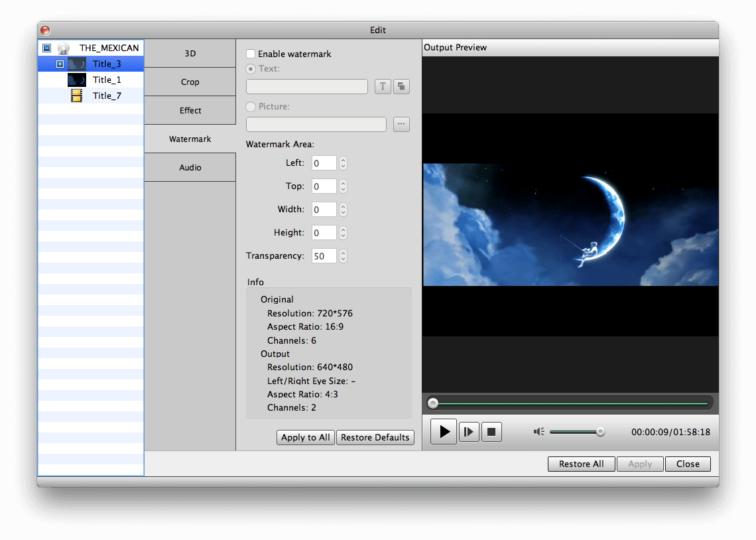Screen dimensions: 756x540
Task: Click the 'Aspect Ratio: 16:9' text
Action: click(305, 327)
